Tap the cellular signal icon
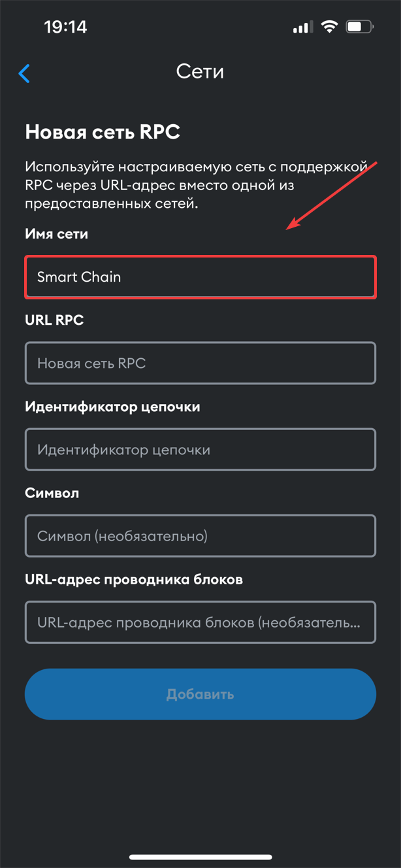Screen dimensions: 401x868 click(302, 27)
